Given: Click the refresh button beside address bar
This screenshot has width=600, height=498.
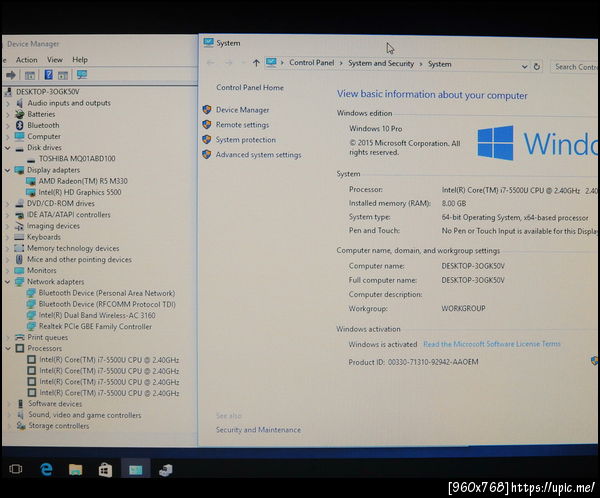Looking at the screenshot, I should click(x=537, y=67).
